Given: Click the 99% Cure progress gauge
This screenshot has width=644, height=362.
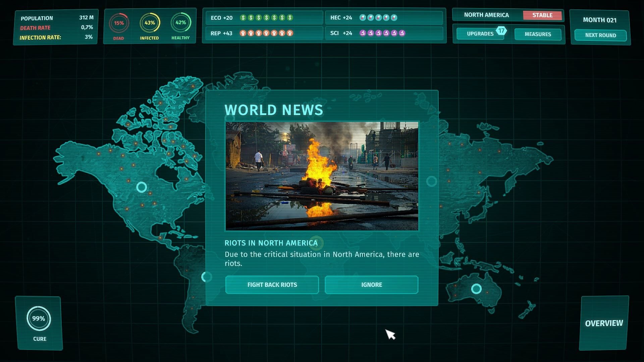Looking at the screenshot, I should pyautogui.click(x=39, y=318).
